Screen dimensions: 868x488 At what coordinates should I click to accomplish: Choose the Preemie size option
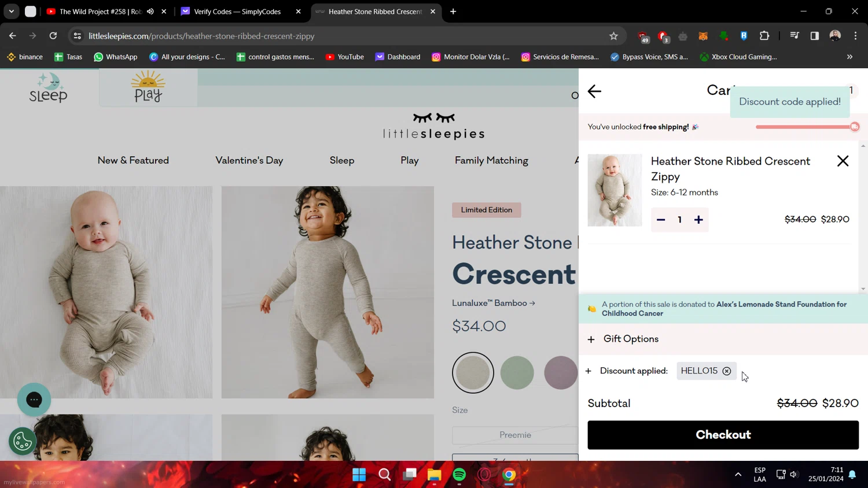pos(515,435)
